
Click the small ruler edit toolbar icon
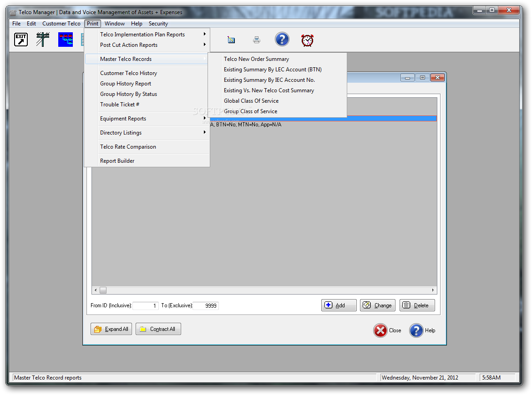(231, 40)
